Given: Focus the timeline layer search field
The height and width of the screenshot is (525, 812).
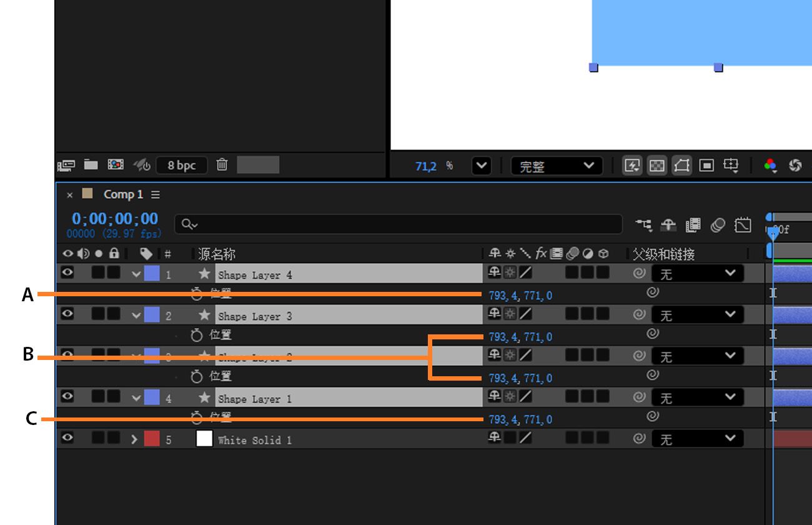Looking at the screenshot, I should [399, 224].
